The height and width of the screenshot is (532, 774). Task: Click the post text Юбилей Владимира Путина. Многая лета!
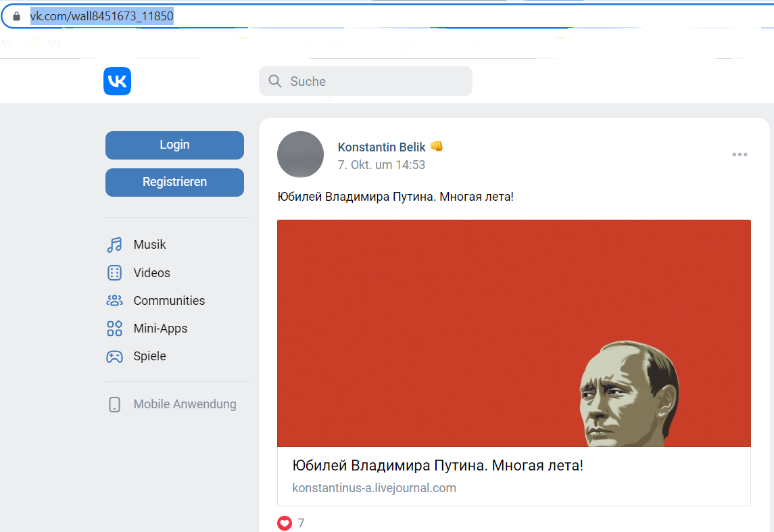(x=395, y=197)
